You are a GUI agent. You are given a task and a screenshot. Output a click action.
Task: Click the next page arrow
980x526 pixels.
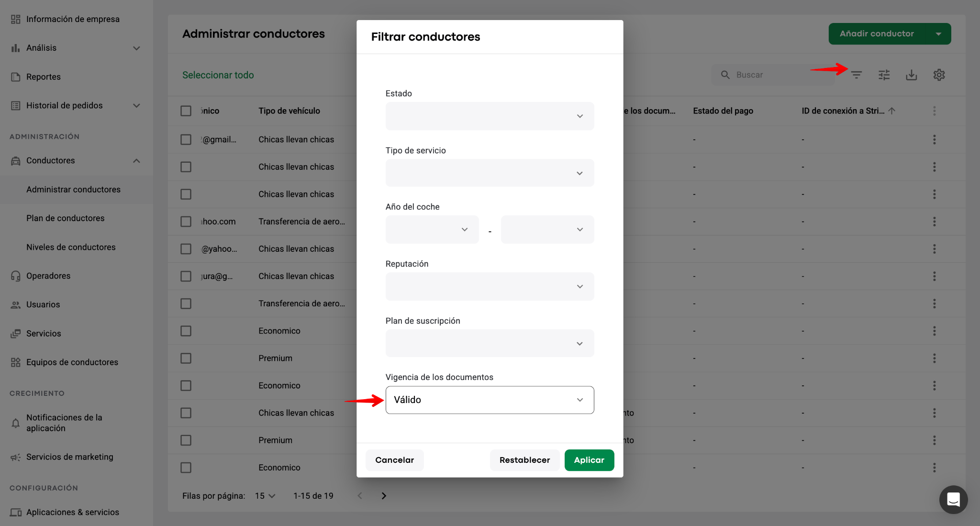(x=383, y=496)
